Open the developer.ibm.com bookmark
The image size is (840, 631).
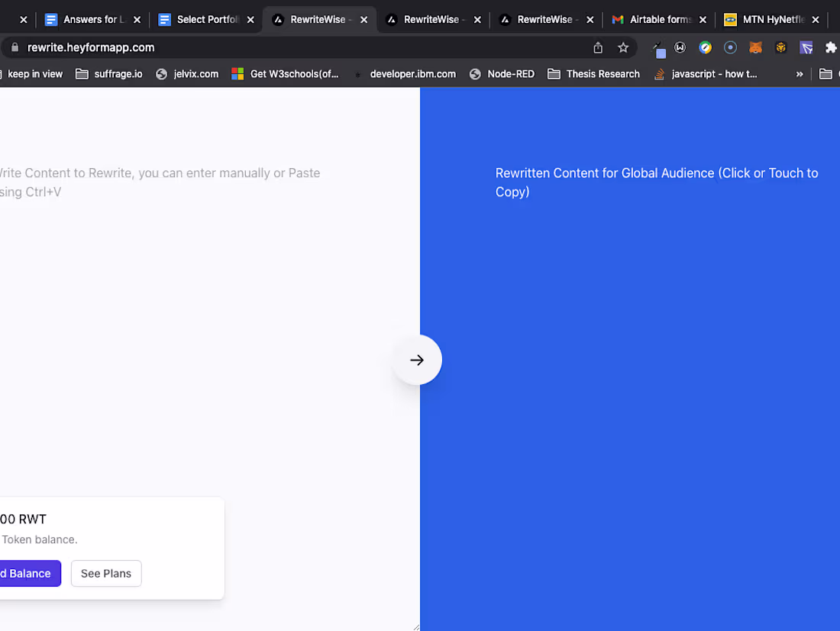tap(405, 74)
